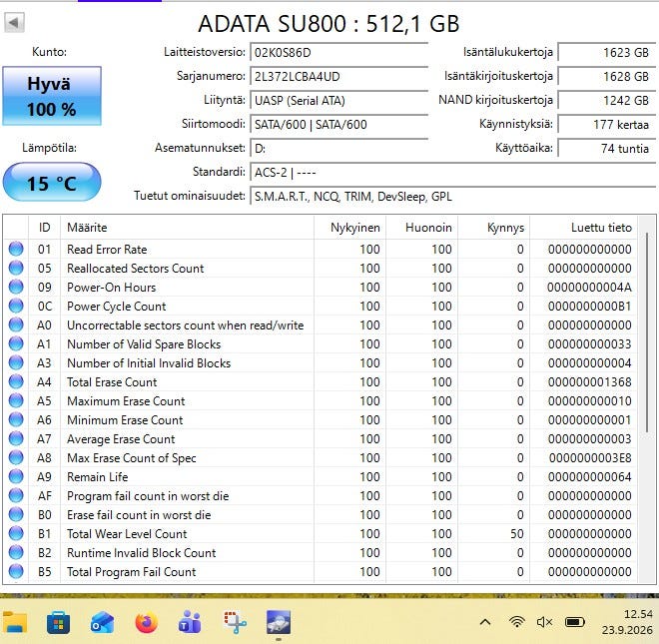Click the status circle of Number of Valid Spare Blocks
The width and height of the screenshot is (659, 644).
click(x=16, y=343)
